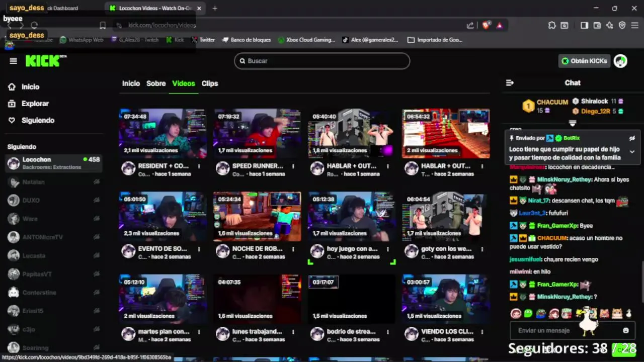Insert the green blob quick emote
The width and height of the screenshot is (644, 362).
(528, 314)
